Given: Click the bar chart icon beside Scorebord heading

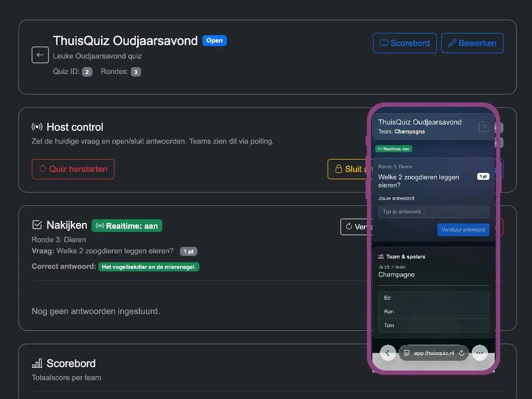Looking at the screenshot, I should coord(37,364).
